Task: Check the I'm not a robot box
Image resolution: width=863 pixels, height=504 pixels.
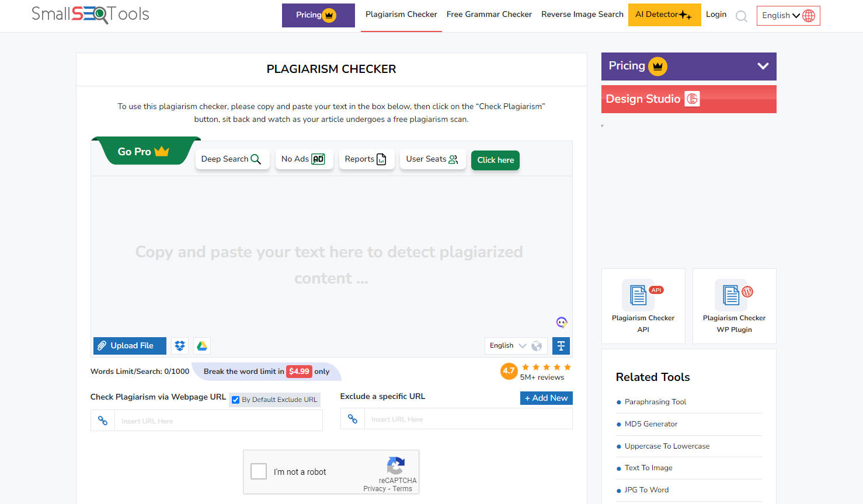Action: click(258, 471)
